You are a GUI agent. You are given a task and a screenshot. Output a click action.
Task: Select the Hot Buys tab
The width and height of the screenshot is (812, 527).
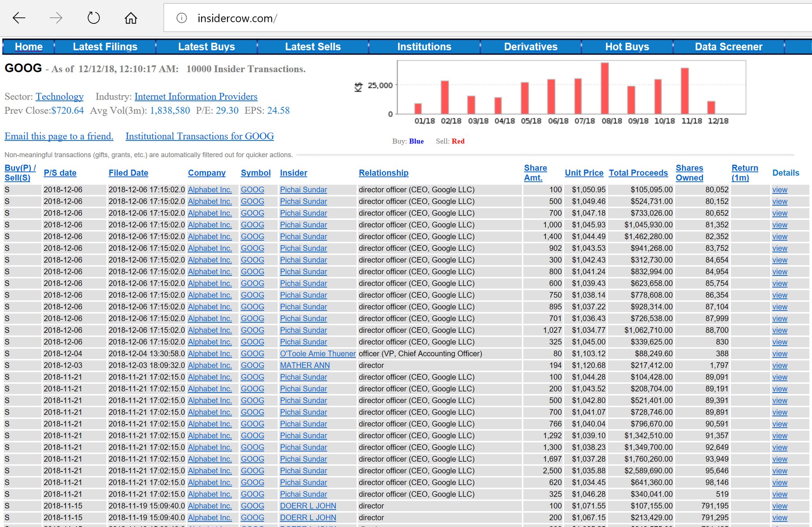(x=626, y=47)
